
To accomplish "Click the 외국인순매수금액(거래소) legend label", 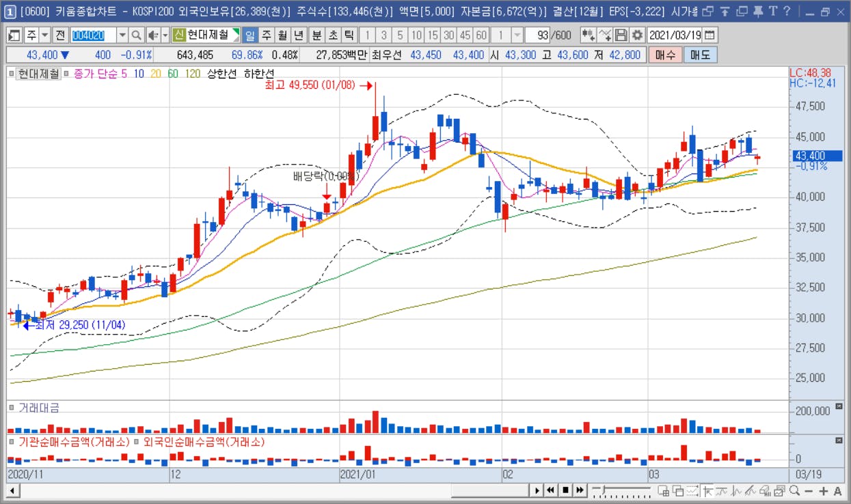I will (x=204, y=442).
